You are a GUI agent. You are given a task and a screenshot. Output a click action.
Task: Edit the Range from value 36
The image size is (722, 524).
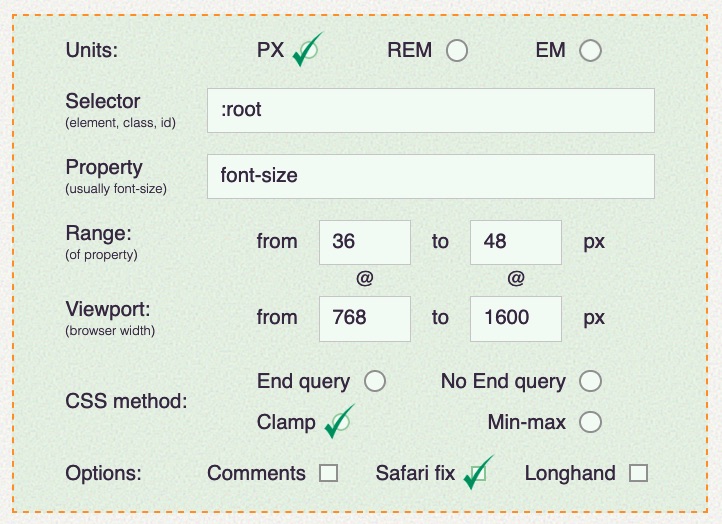tap(364, 242)
